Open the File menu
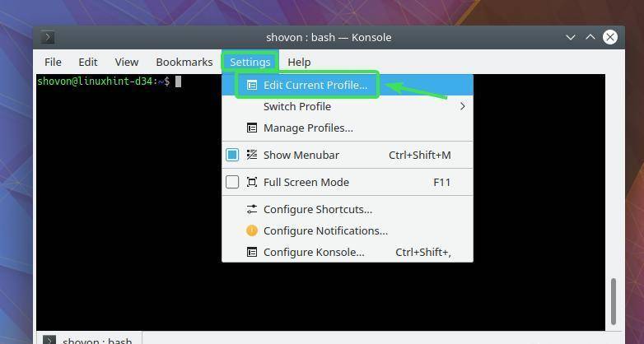 tap(53, 62)
